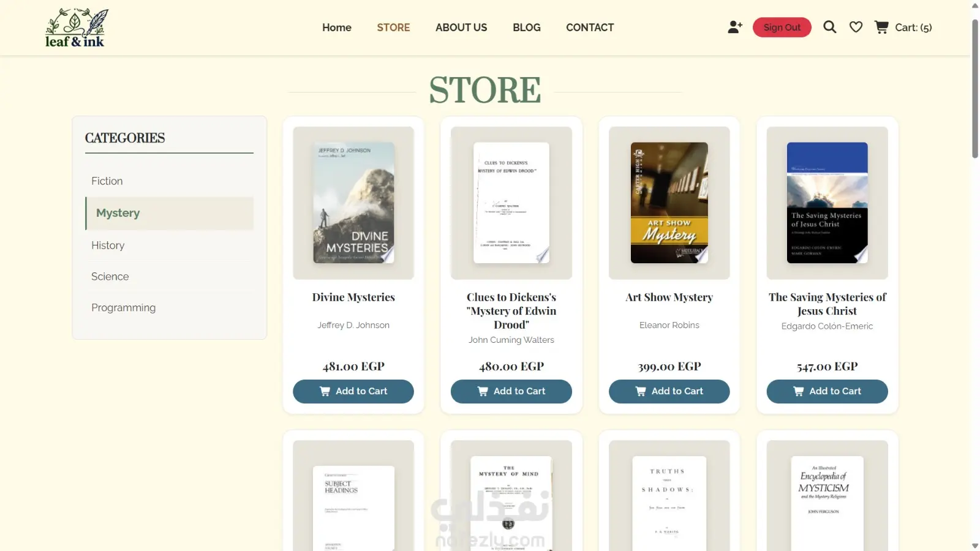Open the wishlist heart icon
This screenshot has width=980, height=551.
(856, 27)
